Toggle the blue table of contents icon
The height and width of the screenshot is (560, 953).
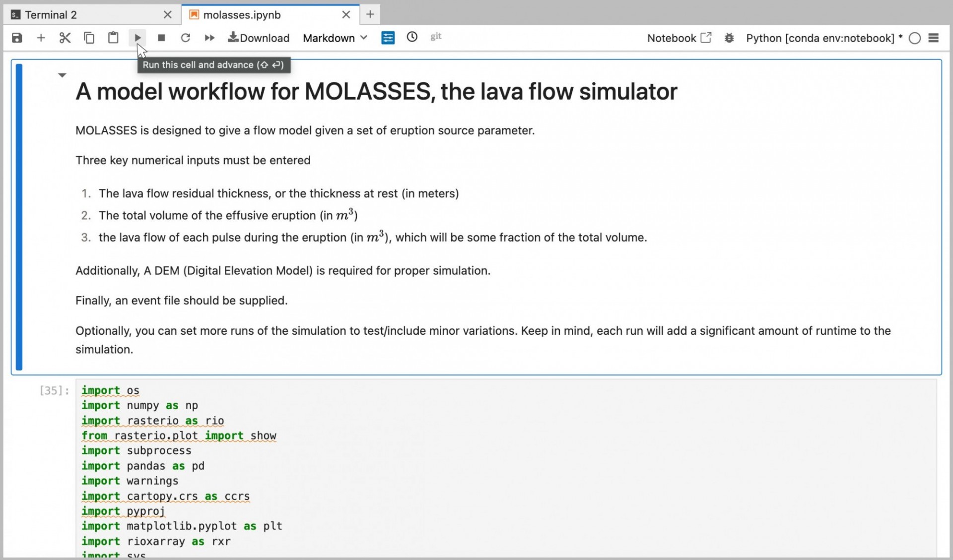pyautogui.click(x=388, y=38)
